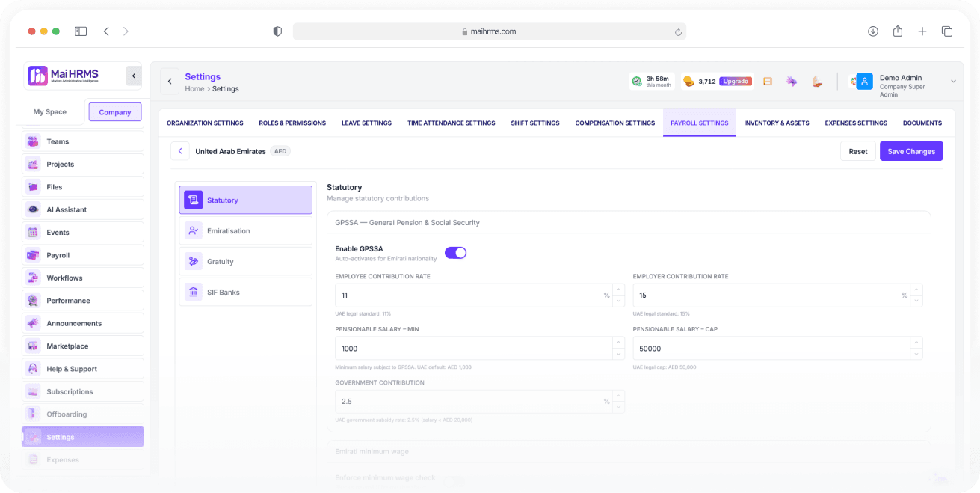Viewport: 980px width, 493px height.
Task: Click browser privacy shield icon
Action: (x=277, y=31)
